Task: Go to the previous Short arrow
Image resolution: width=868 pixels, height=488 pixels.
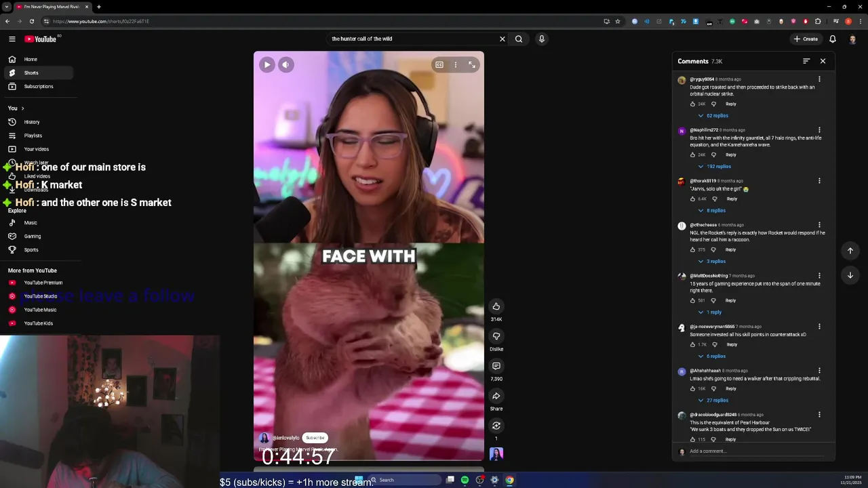Action: pyautogui.click(x=850, y=251)
